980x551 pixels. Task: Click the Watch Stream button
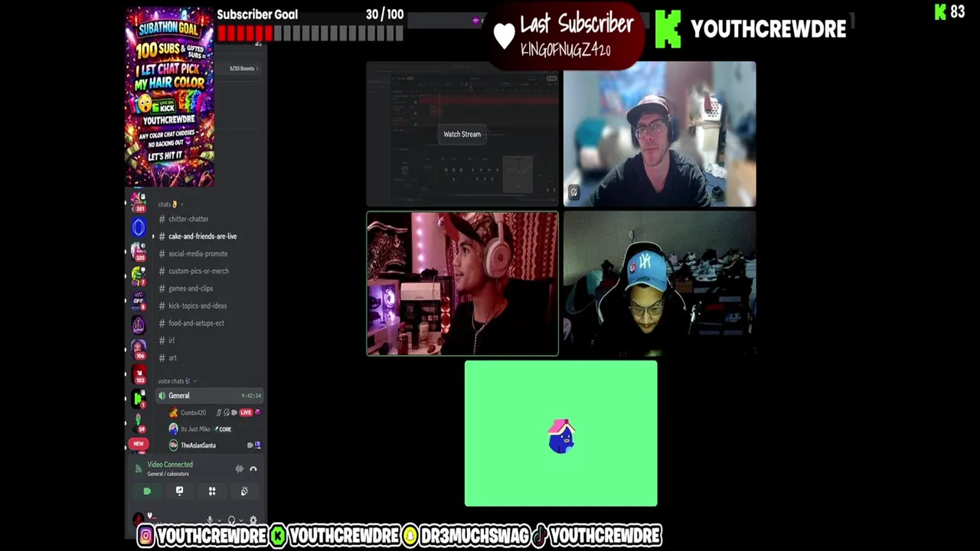(x=462, y=134)
